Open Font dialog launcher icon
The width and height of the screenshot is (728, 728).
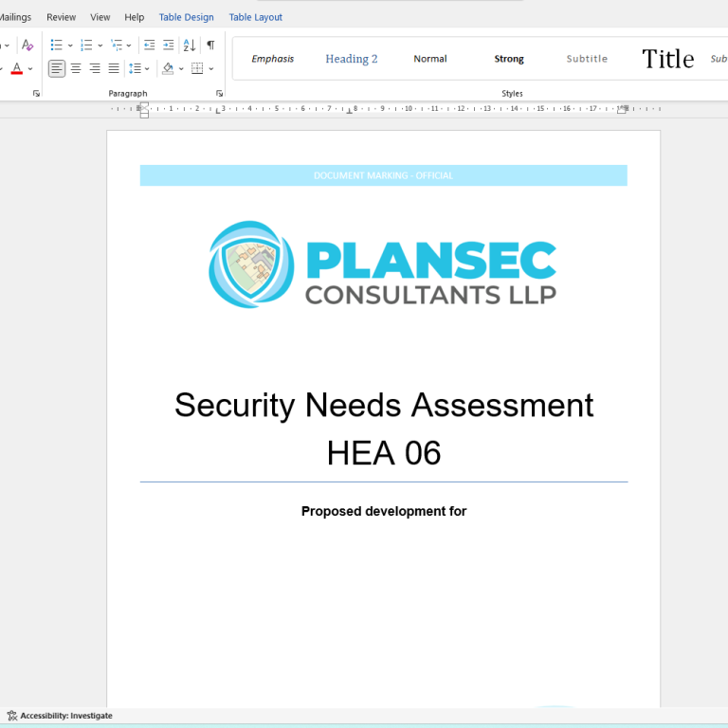[36, 94]
